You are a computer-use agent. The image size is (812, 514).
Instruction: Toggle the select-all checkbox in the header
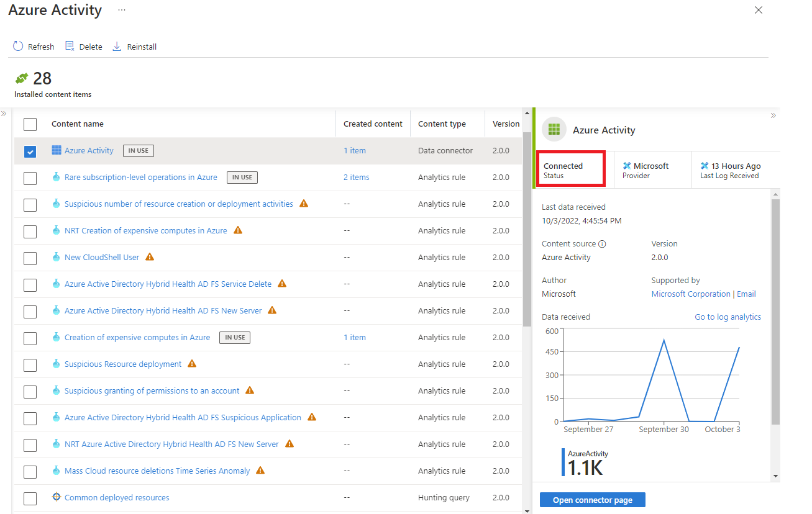click(x=30, y=124)
